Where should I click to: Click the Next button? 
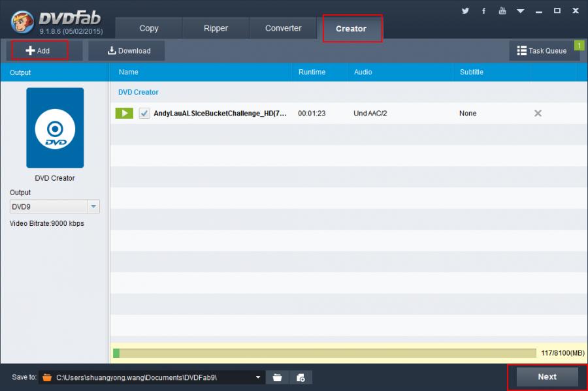point(547,377)
